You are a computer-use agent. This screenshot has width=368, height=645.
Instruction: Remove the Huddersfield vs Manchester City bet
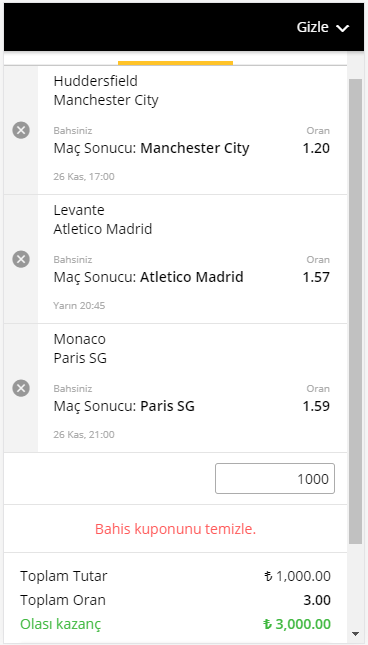coord(21,130)
